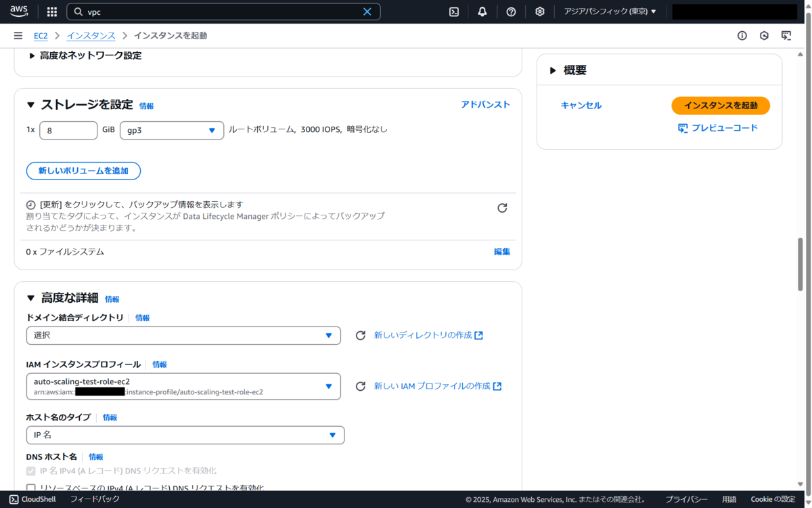Open the Asia Pacific Tokyo region selector
Image resolution: width=812 pixels, height=508 pixels.
coord(610,12)
